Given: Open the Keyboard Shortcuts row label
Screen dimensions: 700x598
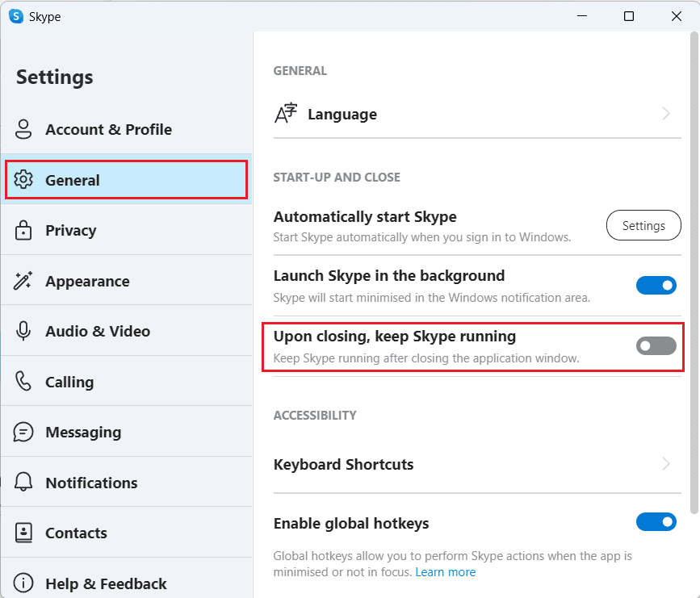Looking at the screenshot, I should click(x=343, y=464).
